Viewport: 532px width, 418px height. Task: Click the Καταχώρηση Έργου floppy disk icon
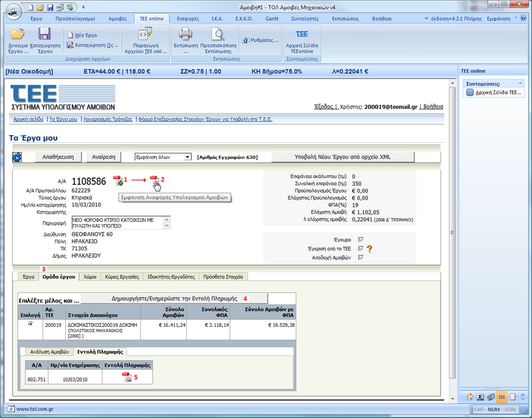45,35
